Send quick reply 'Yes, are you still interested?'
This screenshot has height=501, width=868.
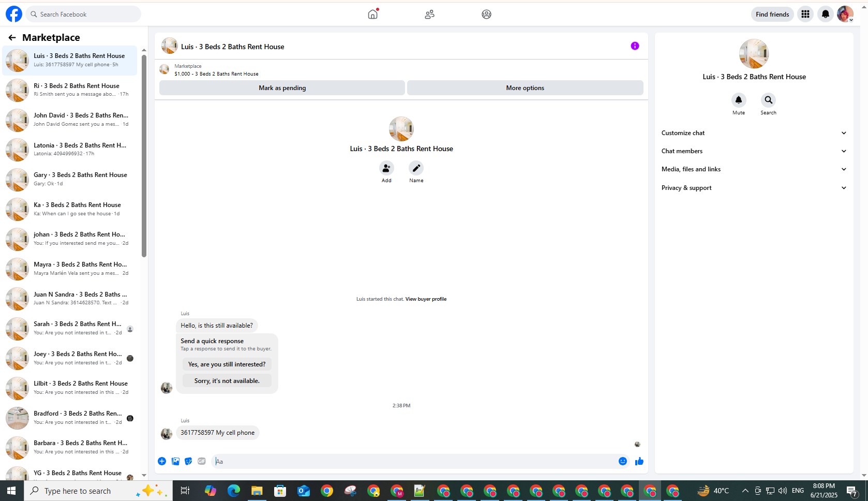coord(227,364)
